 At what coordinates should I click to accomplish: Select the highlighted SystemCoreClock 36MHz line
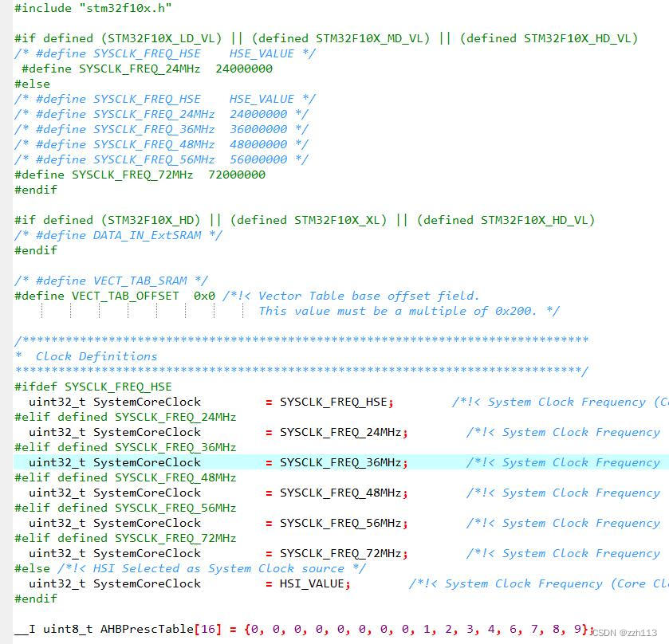[199, 462]
